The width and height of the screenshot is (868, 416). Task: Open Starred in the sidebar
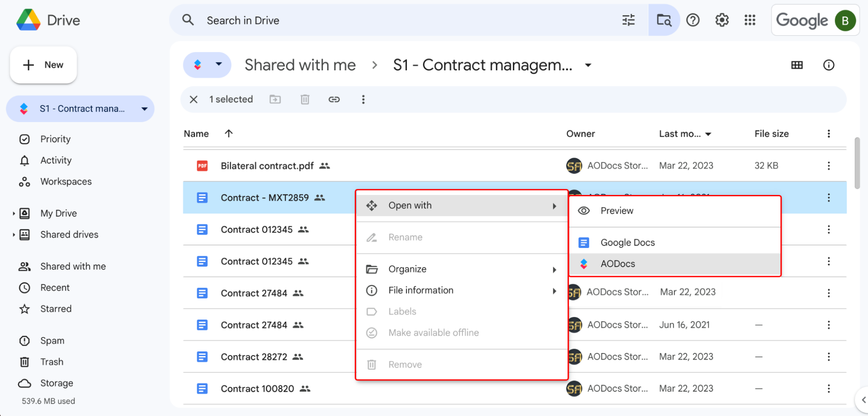point(56,309)
